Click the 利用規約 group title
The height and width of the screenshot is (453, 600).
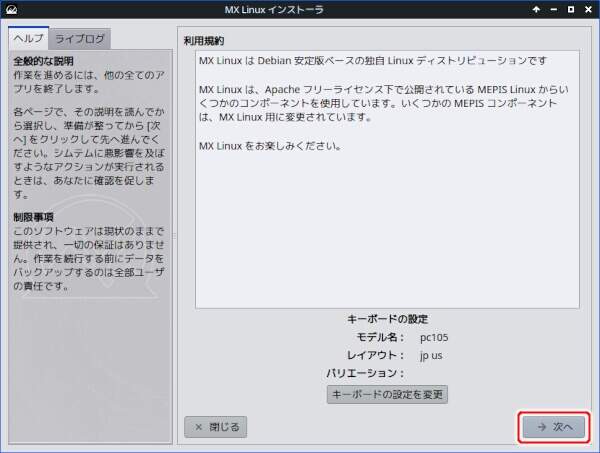tap(204, 41)
